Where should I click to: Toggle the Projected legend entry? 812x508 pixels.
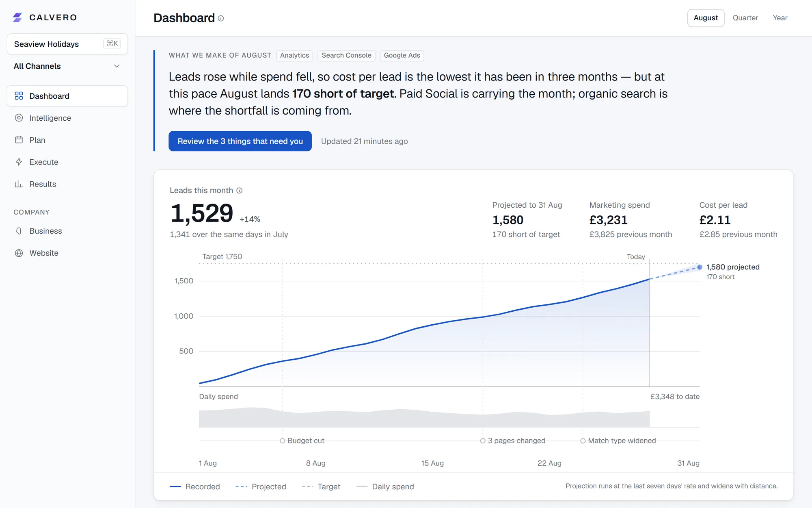pyautogui.click(x=261, y=486)
